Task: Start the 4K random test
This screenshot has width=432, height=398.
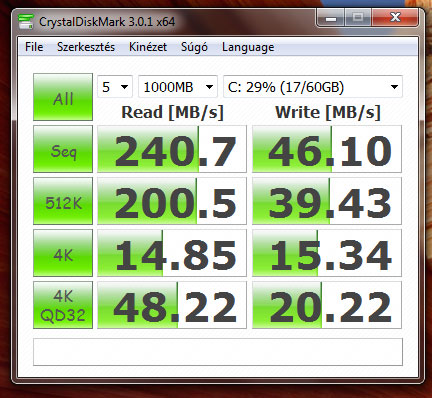Action: 63,253
